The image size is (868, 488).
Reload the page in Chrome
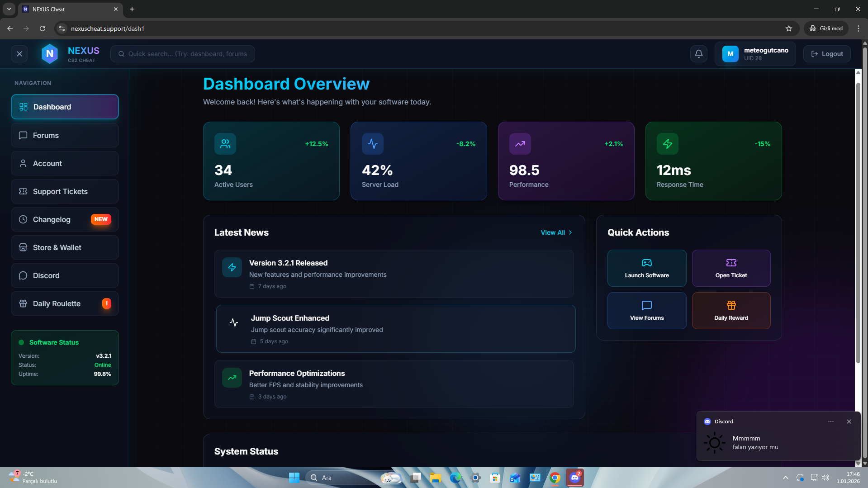tap(43, 28)
